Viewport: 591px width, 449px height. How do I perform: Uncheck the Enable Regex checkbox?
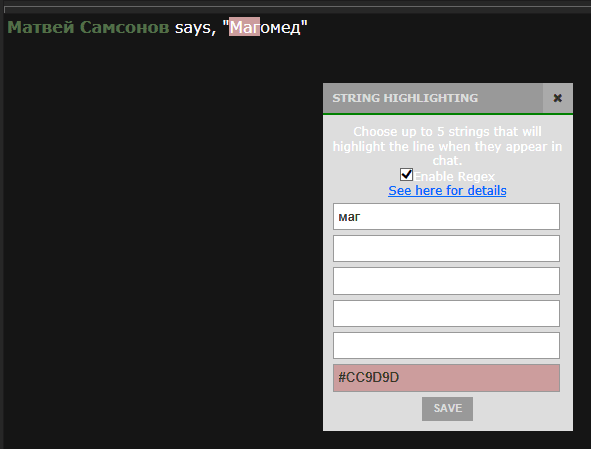(406, 175)
